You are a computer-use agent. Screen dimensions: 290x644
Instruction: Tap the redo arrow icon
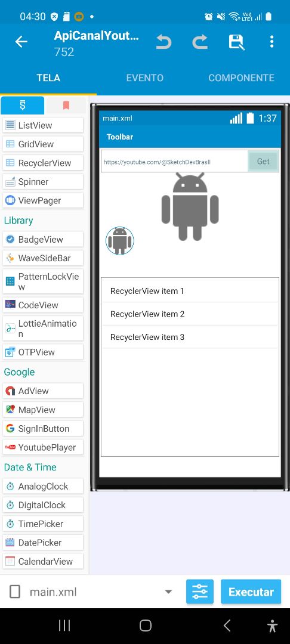click(200, 42)
